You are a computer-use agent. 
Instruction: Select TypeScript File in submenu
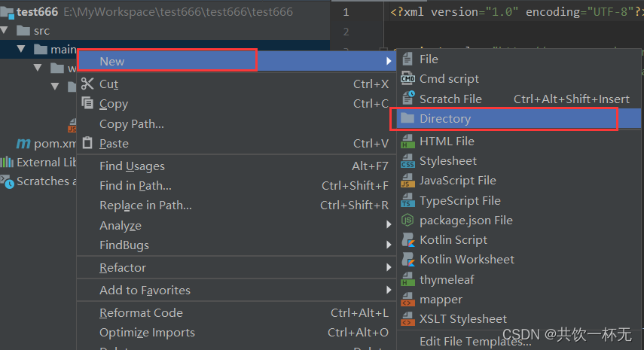point(519,200)
